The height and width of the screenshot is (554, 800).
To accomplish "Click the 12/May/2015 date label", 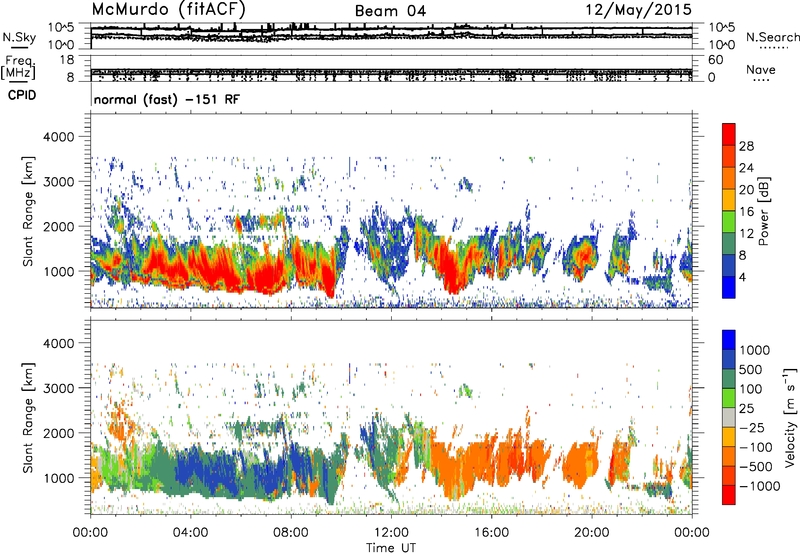I will click(x=639, y=10).
